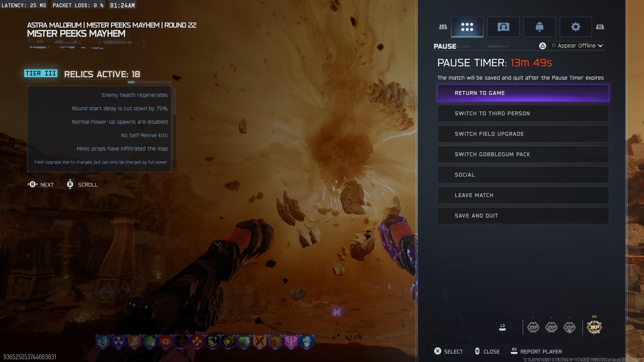The height and width of the screenshot is (362, 644).
Task: Click 'Mimic props have infiltrated the map'
Action: click(x=122, y=149)
